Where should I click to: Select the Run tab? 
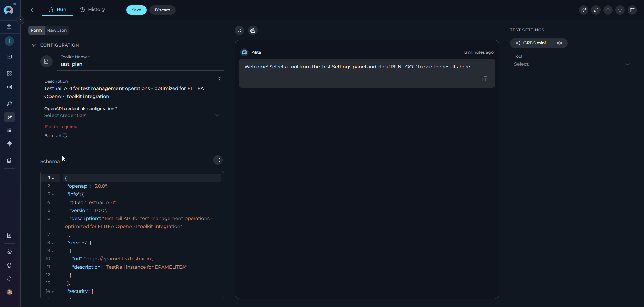[58, 10]
